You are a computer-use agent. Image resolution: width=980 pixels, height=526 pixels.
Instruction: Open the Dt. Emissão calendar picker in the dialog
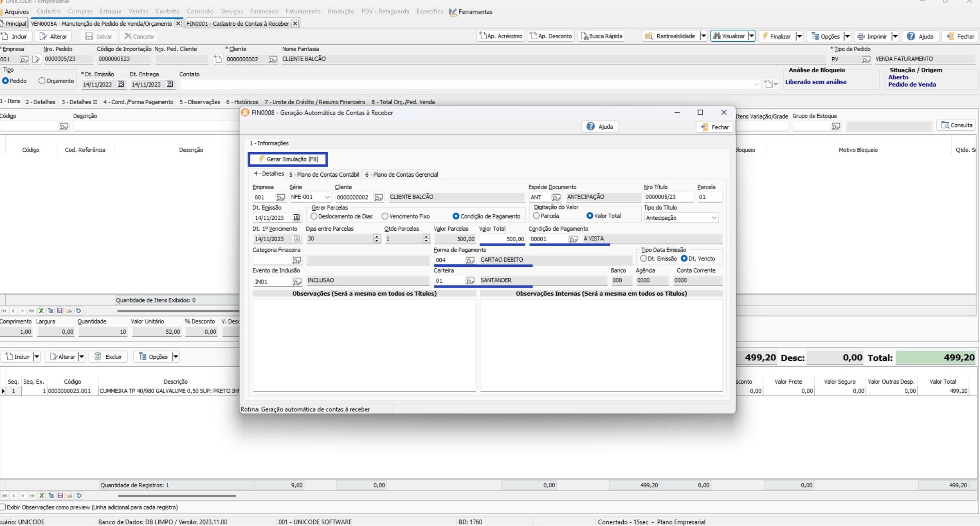pos(296,218)
